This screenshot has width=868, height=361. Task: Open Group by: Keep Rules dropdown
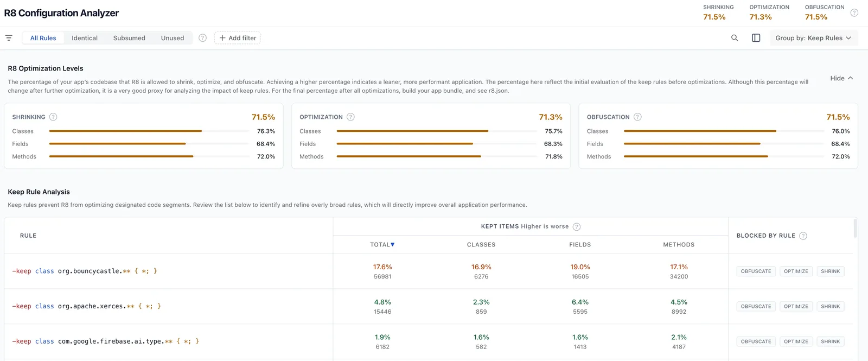click(813, 38)
